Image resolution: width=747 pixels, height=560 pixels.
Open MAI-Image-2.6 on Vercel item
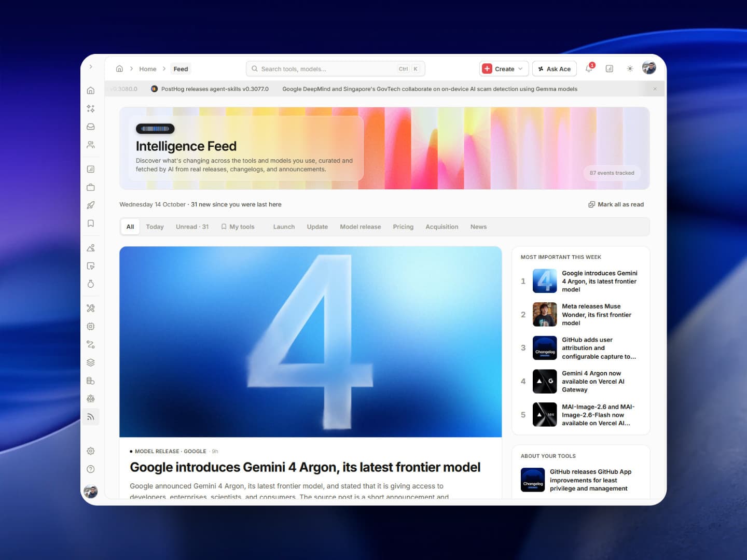pyautogui.click(x=580, y=415)
